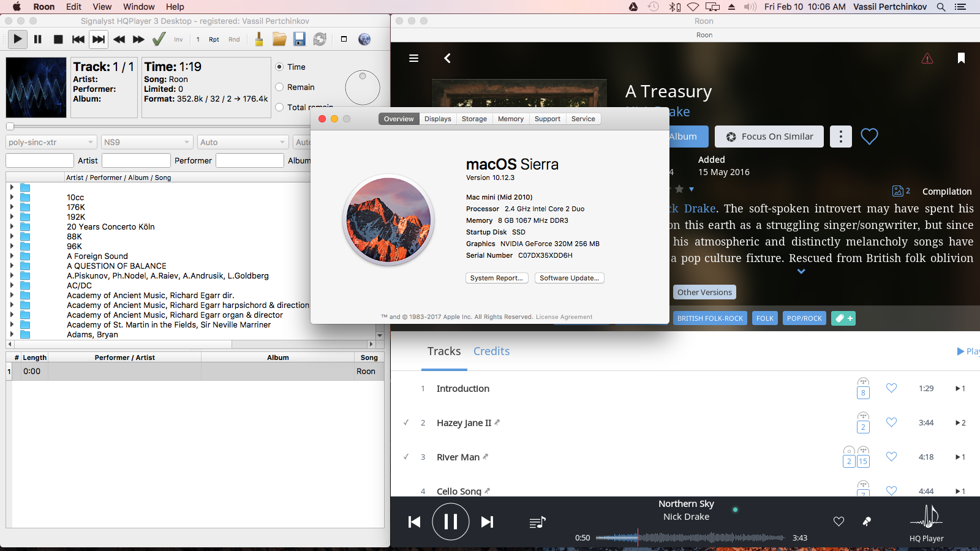Click the globe icon in HQPlayer toolbar
980x551 pixels.
pos(364,39)
